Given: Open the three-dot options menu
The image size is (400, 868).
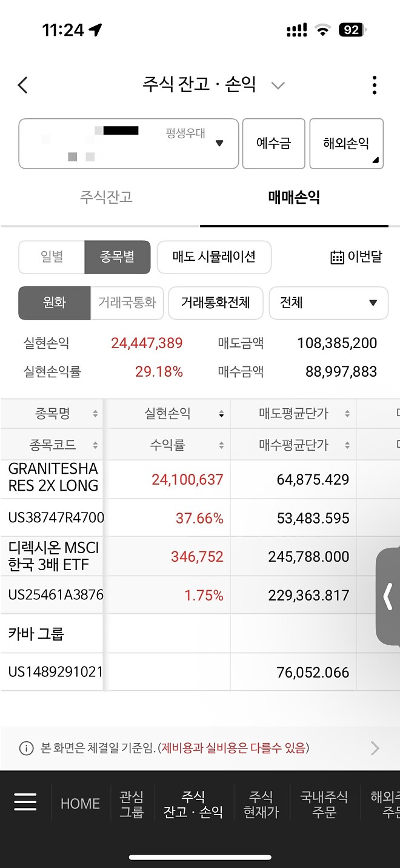Looking at the screenshot, I should pos(374,84).
